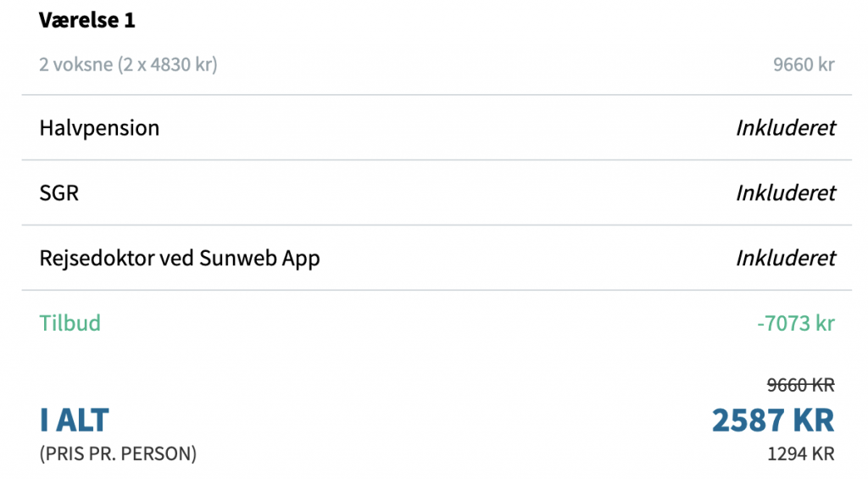868x479 pixels.
Task: Click the PRIS PR. PERSON label
Action: (x=118, y=454)
